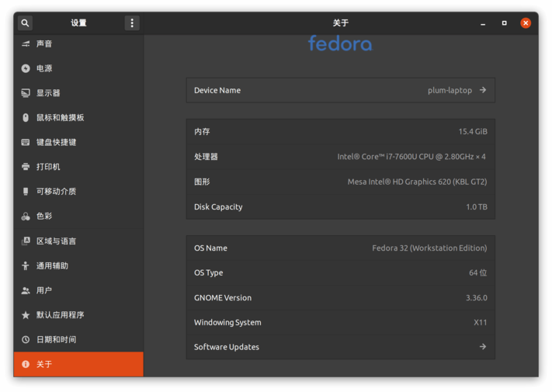
Task: Open the three-dot menu in header
Action: [x=132, y=23]
